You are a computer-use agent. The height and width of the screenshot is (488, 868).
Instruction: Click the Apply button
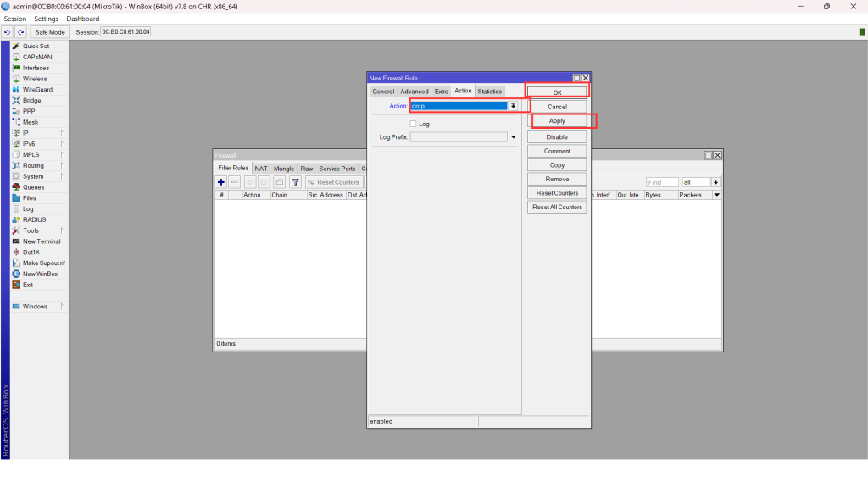pyautogui.click(x=557, y=121)
